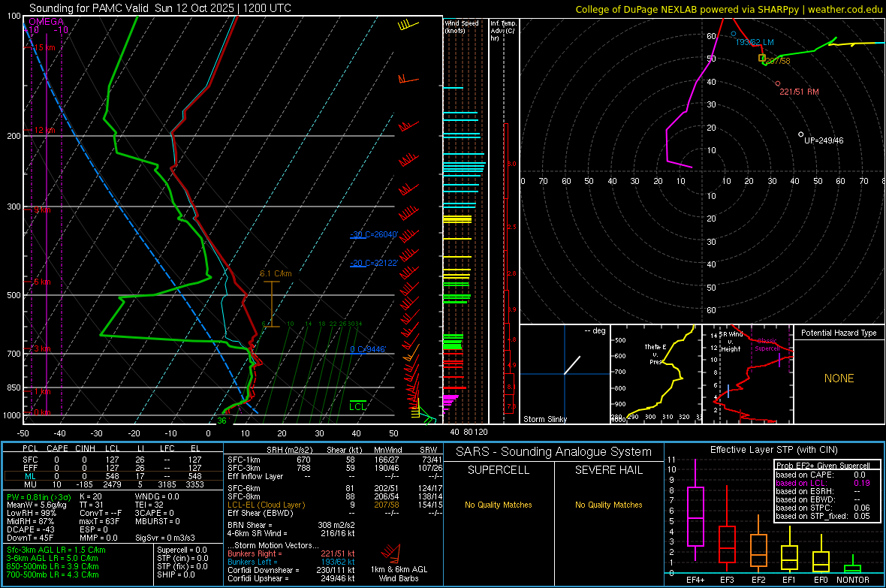Select the SFC parcel row

pyautogui.click(x=113, y=460)
